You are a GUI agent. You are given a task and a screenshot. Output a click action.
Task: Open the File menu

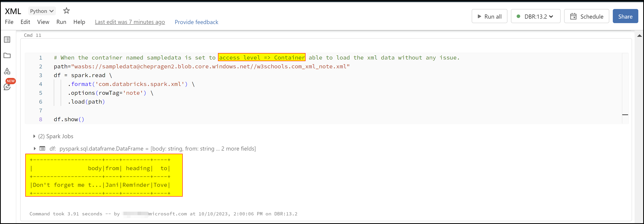9,22
